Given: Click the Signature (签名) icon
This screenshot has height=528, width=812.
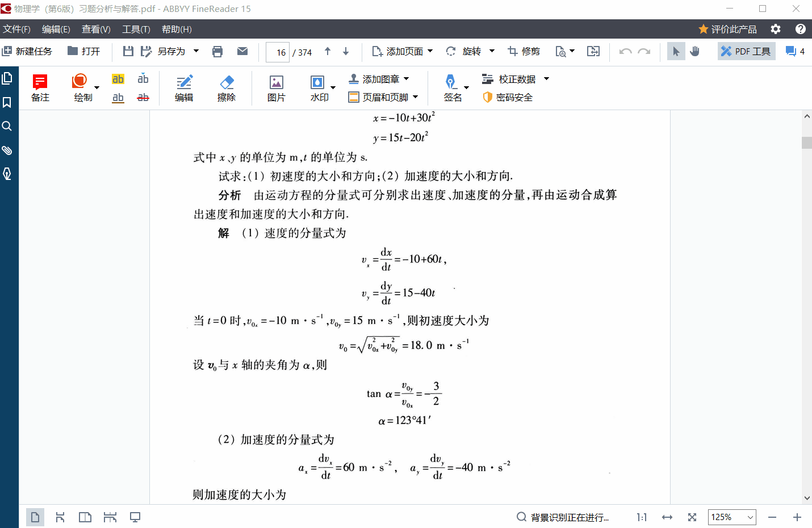Looking at the screenshot, I should (x=451, y=82).
